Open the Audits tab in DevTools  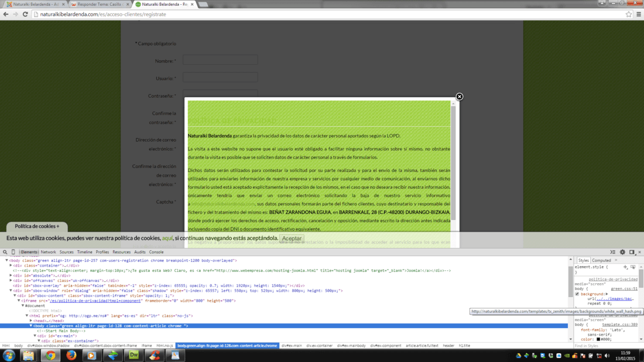click(140, 252)
